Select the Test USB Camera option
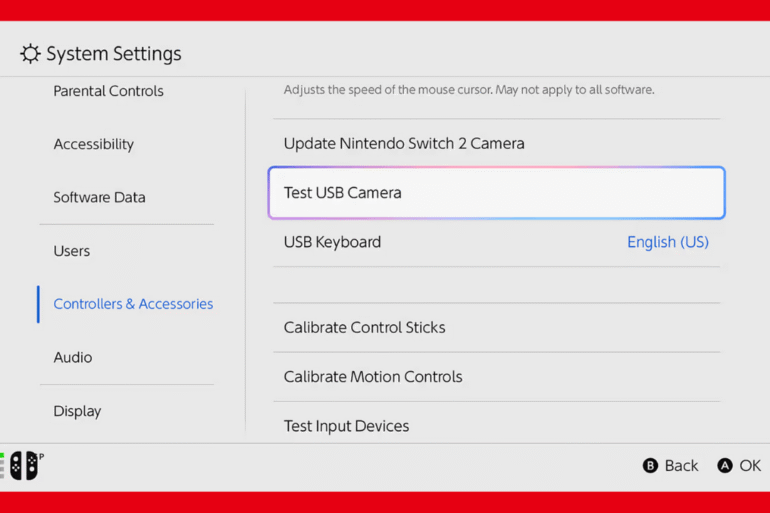 pos(496,193)
